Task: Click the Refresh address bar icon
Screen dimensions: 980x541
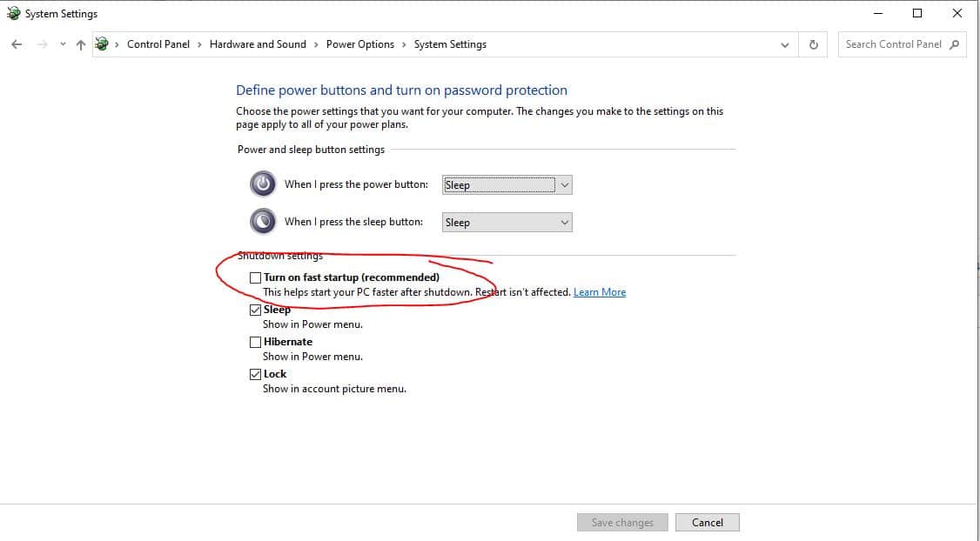Action: tap(814, 44)
